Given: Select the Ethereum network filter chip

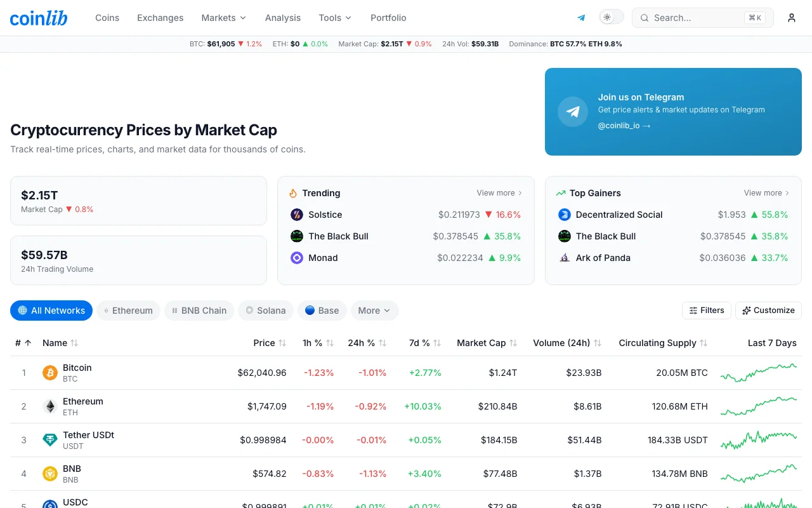Looking at the screenshot, I should point(128,311).
